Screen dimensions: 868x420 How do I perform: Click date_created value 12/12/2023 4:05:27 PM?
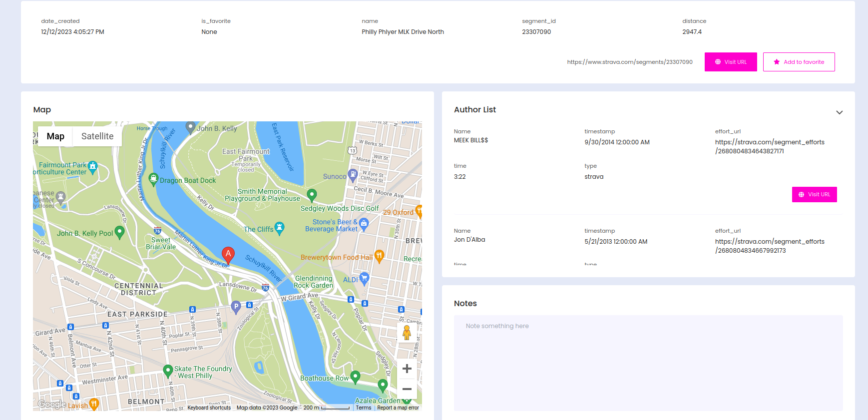(x=73, y=32)
